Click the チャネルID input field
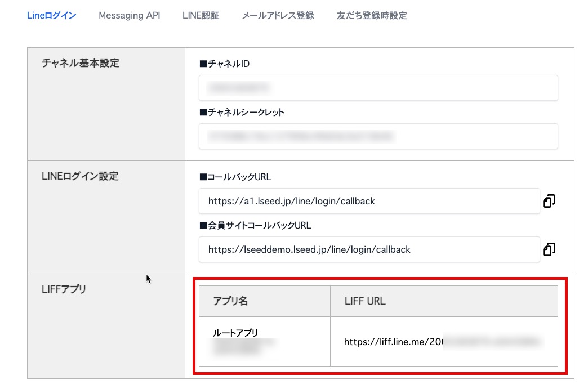The width and height of the screenshot is (588, 389). [378, 88]
